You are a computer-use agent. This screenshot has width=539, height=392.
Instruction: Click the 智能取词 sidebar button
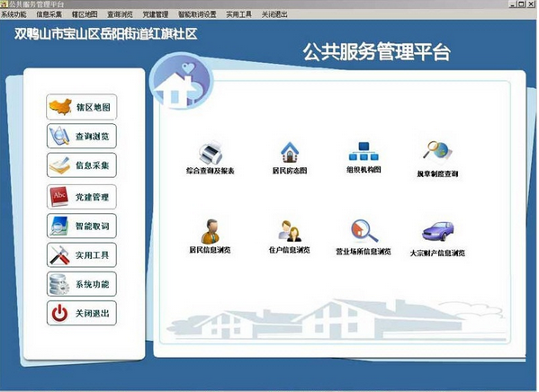tap(82, 226)
